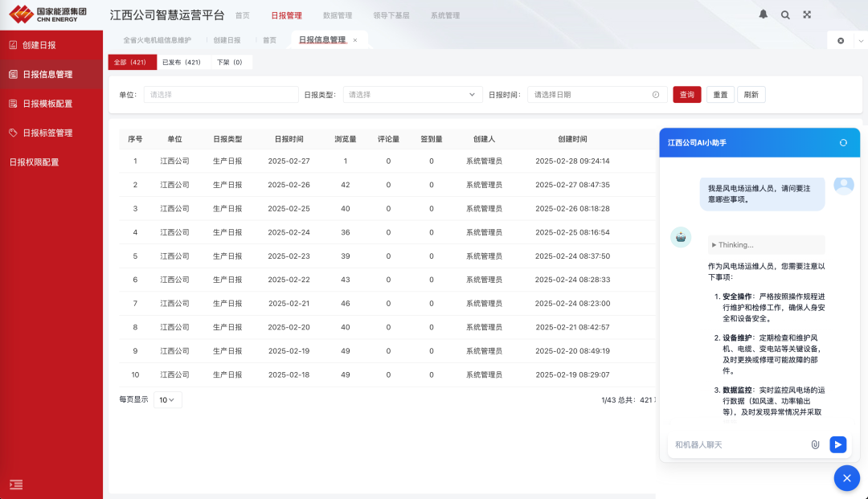
Task: Click the 浏览量 39 cell
Action: 346,256
